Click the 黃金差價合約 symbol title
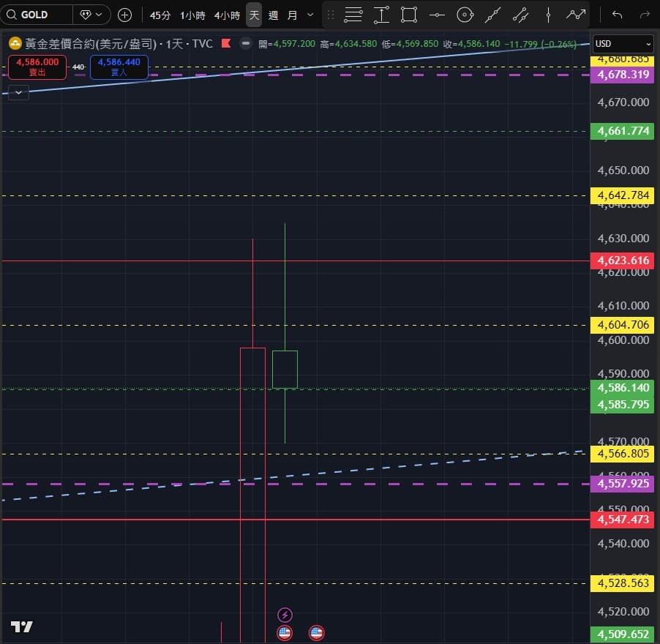This screenshot has width=660, height=644. tap(91, 43)
